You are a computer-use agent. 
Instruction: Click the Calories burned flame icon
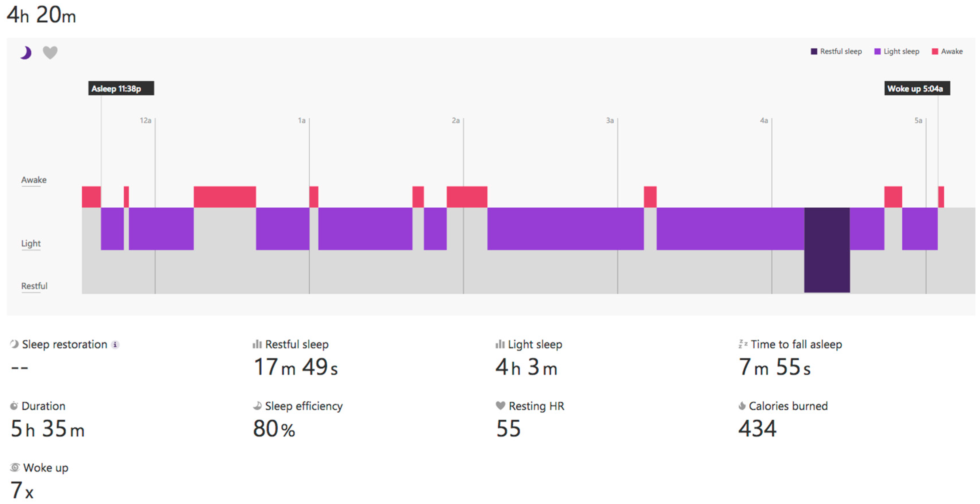coord(742,406)
